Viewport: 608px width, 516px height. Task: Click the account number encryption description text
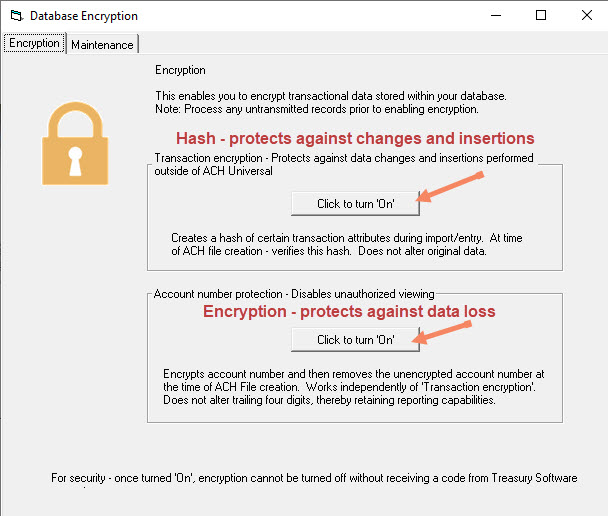(353, 387)
